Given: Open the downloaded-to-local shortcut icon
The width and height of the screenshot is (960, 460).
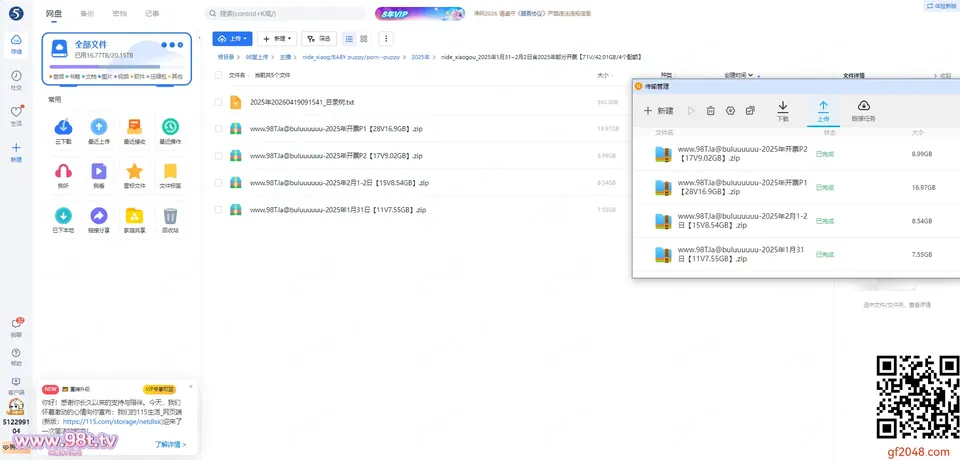Looking at the screenshot, I should point(63,216).
